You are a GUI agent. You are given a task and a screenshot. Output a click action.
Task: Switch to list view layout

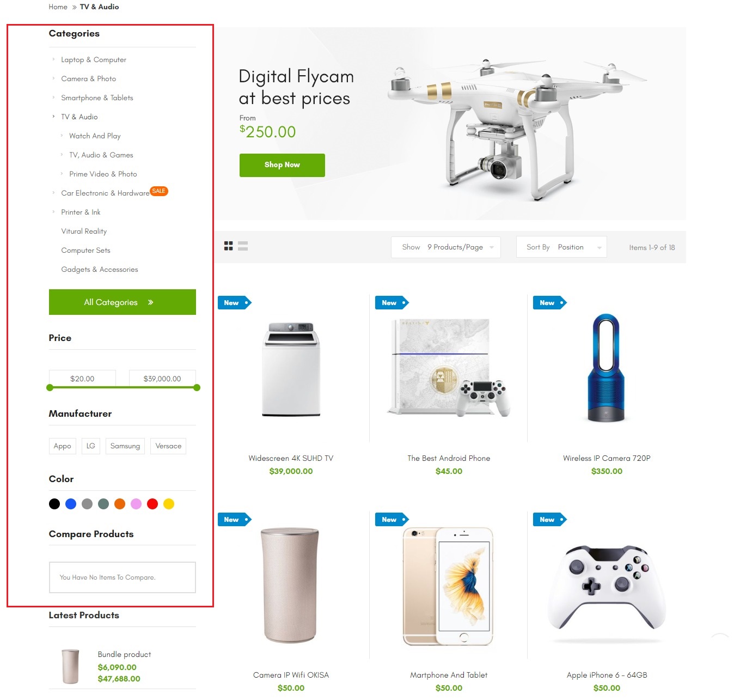[x=243, y=246]
